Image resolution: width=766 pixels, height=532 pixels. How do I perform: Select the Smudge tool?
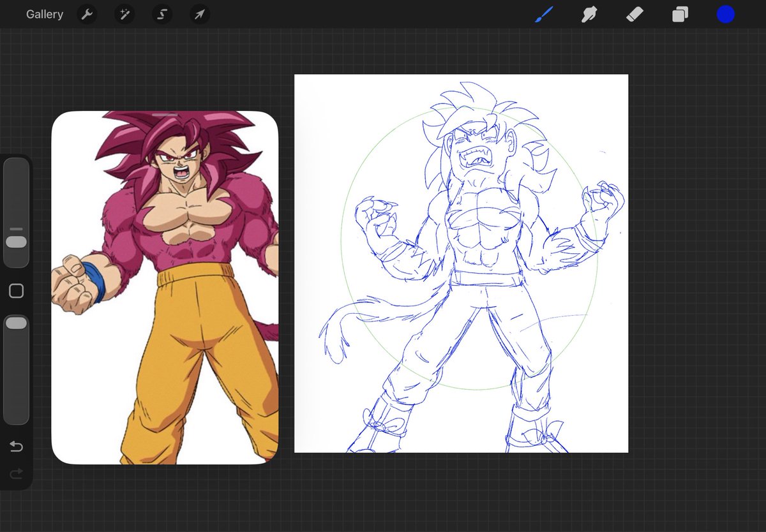[589, 14]
